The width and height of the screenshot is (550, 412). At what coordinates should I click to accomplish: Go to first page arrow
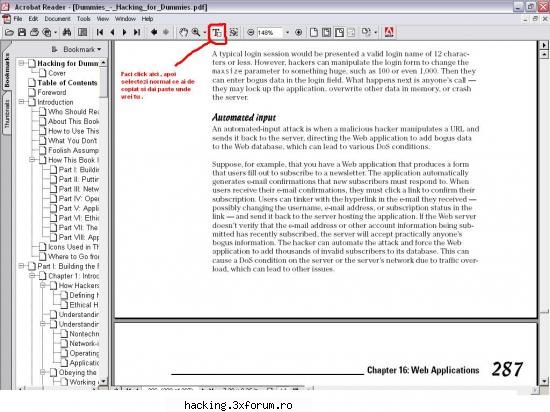(100, 32)
